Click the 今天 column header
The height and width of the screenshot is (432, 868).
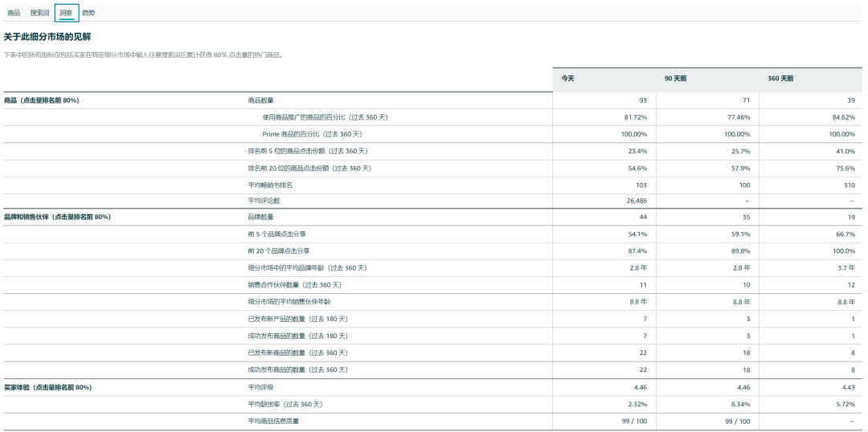click(567, 78)
